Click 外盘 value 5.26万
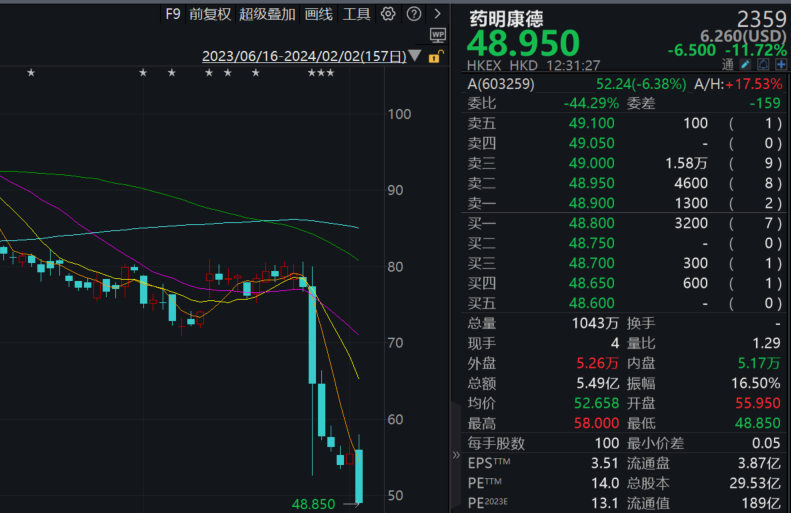 point(598,363)
